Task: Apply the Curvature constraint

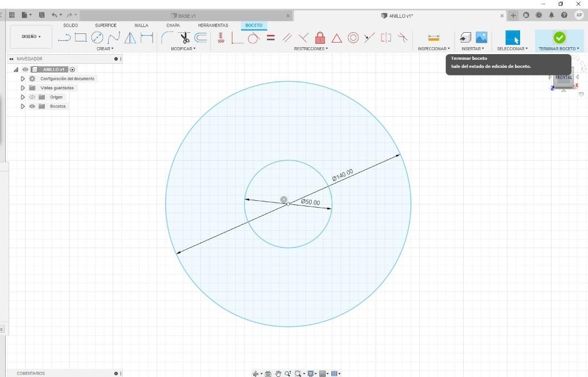Action: (x=402, y=37)
